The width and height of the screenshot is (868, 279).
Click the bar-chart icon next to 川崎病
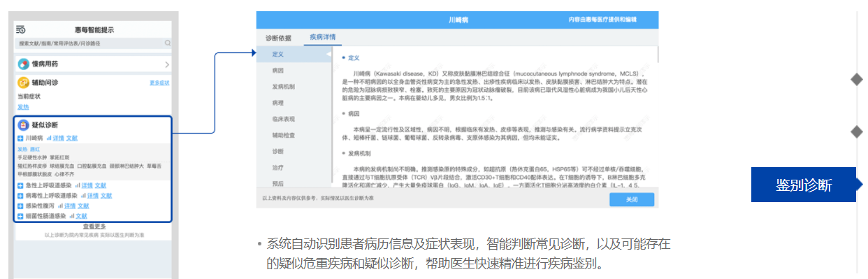click(49, 138)
